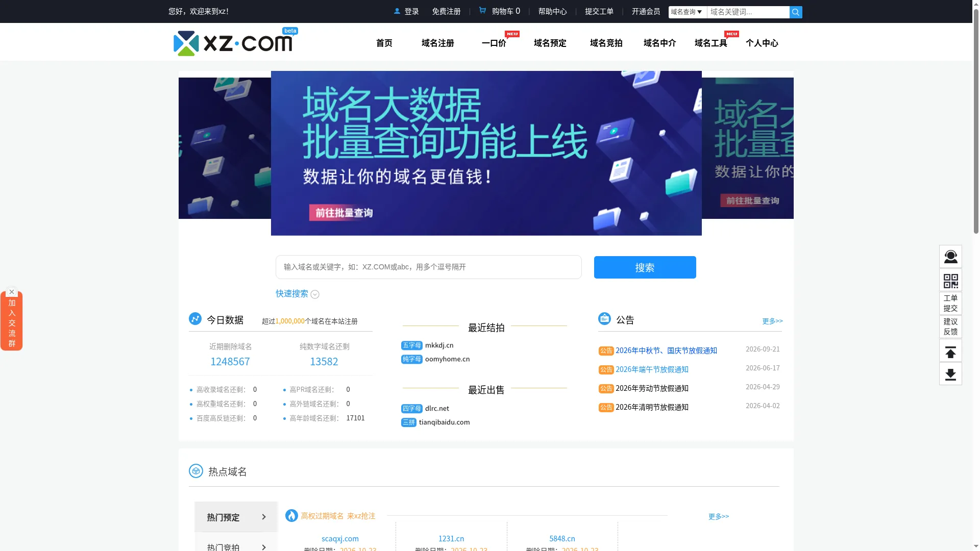Viewport: 980px width, 551px height.
Task: Open the 个人中心 menu item
Action: [x=762, y=43]
